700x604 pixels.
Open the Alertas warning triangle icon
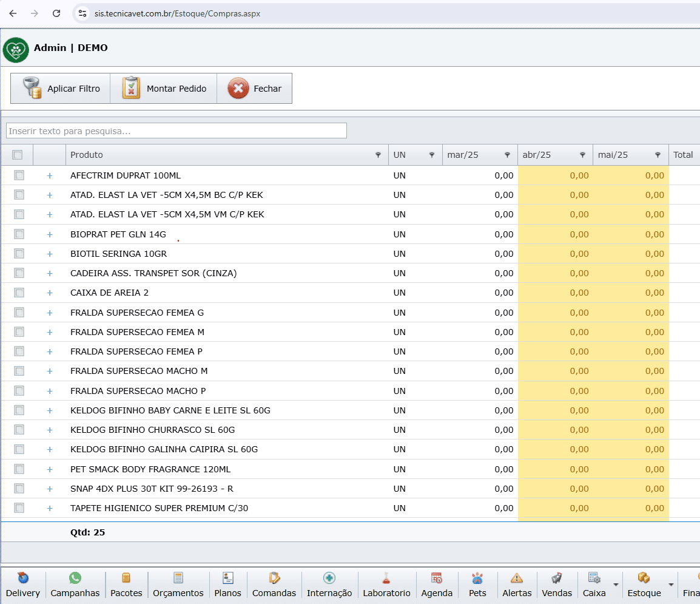[x=516, y=578]
